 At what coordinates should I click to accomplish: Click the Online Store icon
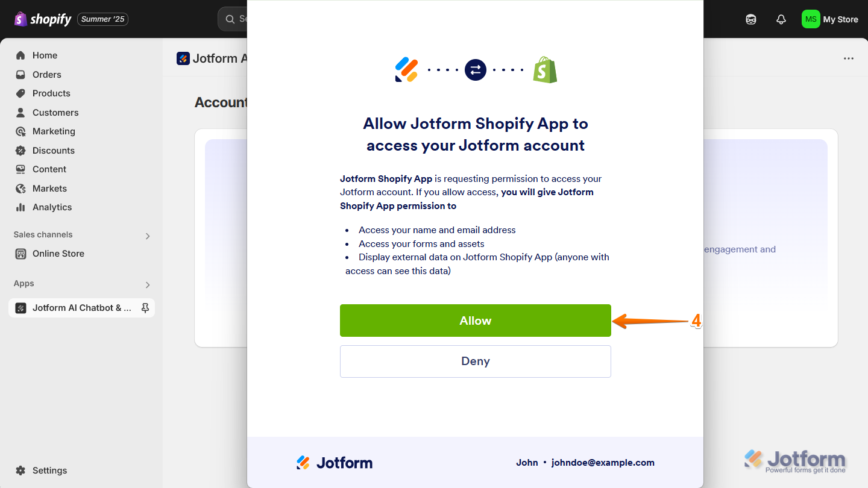pyautogui.click(x=20, y=254)
